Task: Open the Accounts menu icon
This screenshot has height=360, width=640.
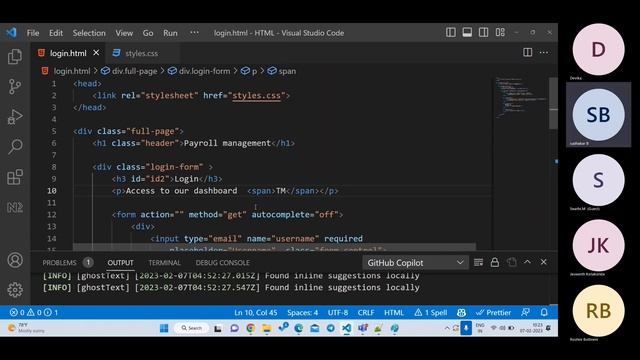Action: (x=15, y=260)
